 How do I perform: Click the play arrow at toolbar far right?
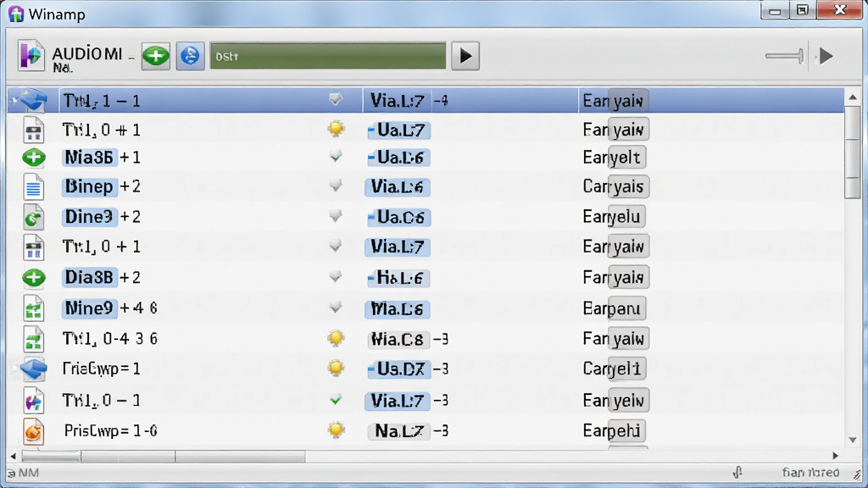tap(826, 56)
